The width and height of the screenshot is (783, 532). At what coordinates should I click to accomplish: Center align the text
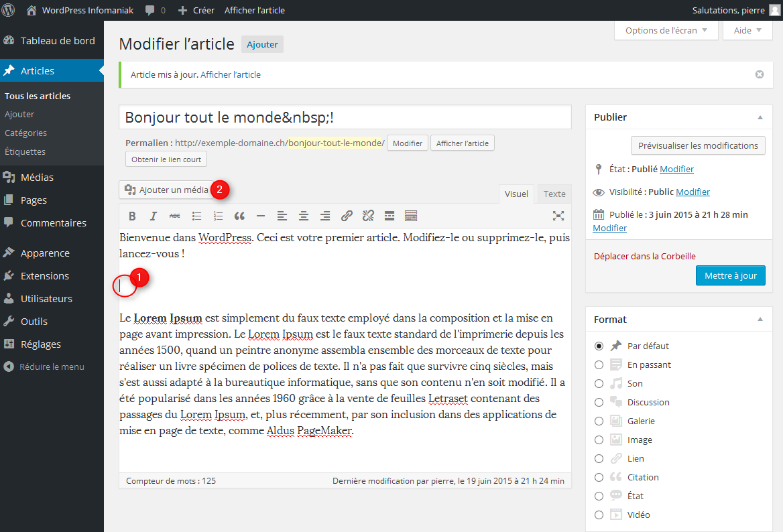point(304,216)
